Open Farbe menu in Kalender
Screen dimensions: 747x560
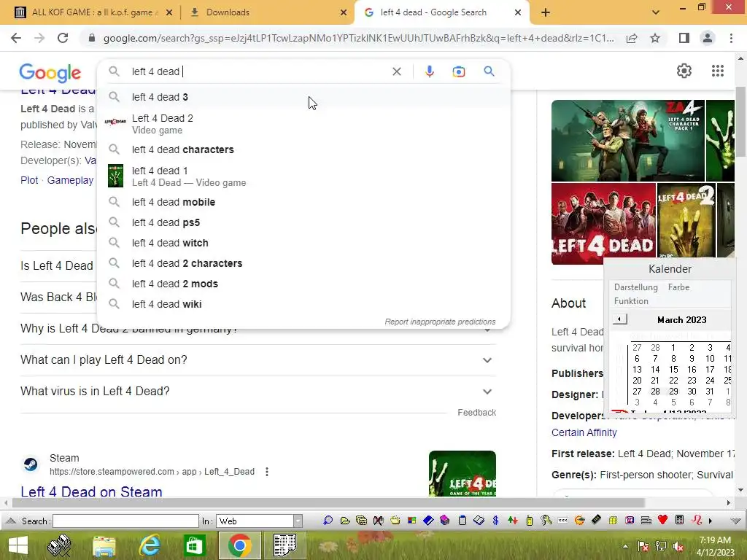(x=678, y=287)
